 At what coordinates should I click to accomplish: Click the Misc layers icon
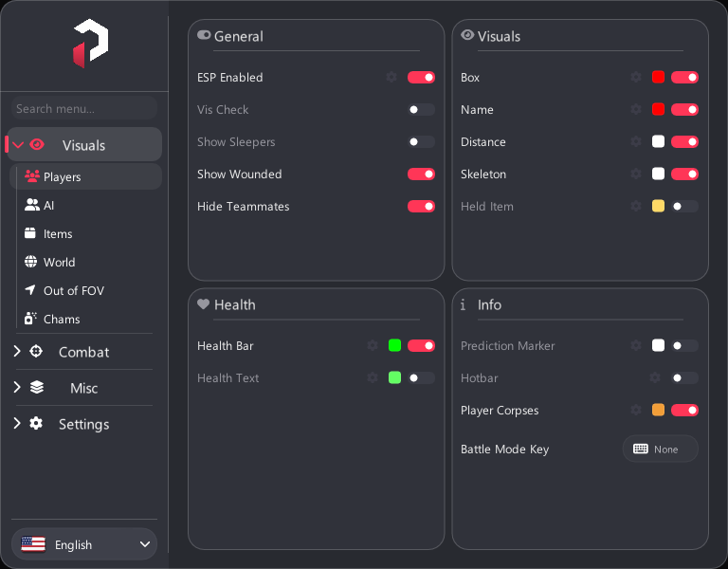point(37,387)
